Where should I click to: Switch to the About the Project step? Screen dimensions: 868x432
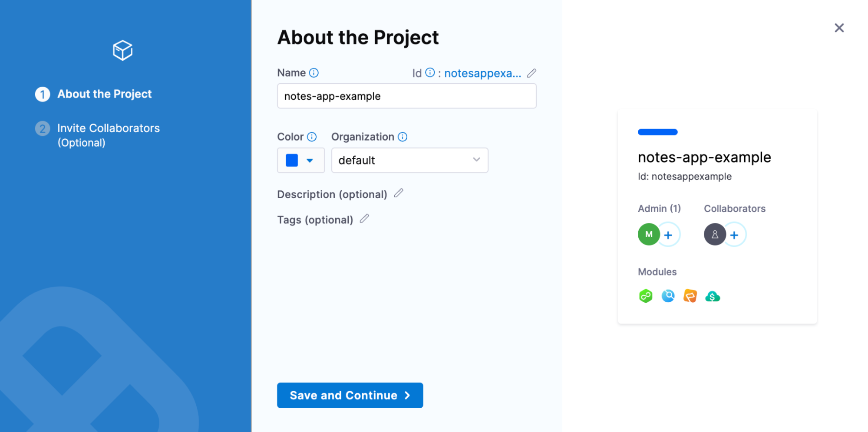pos(104,94)
